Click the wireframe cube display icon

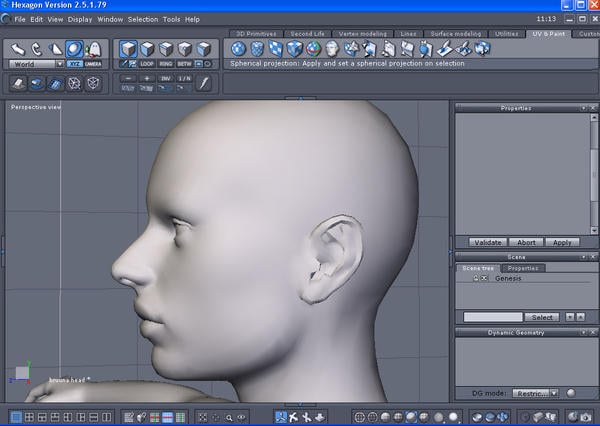tap(92, 83)
